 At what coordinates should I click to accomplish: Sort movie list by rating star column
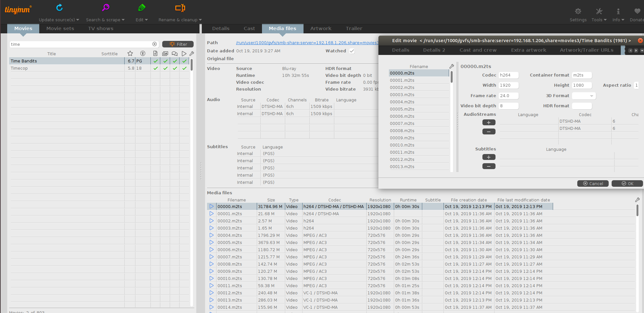click(130, 53)
